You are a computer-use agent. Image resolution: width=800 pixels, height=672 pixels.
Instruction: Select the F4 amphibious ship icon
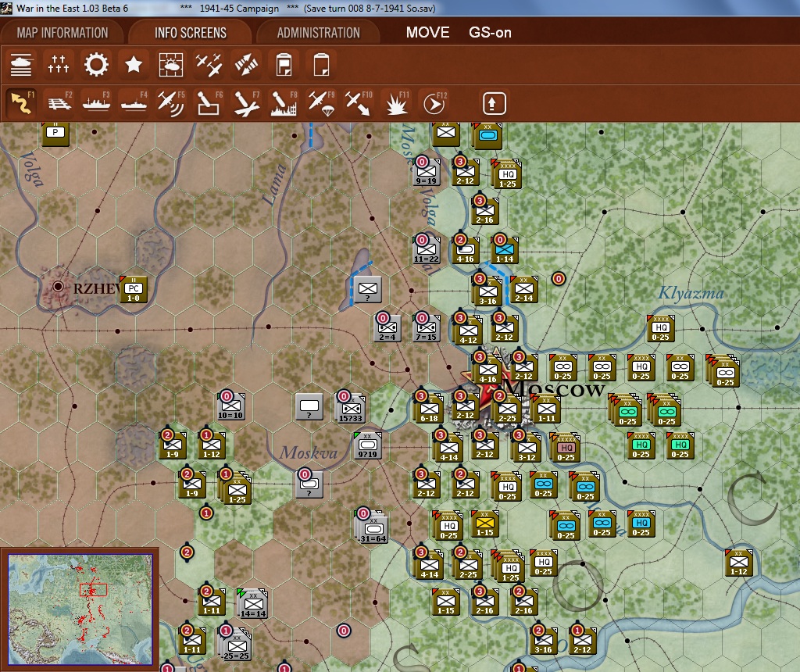(134, 104)
